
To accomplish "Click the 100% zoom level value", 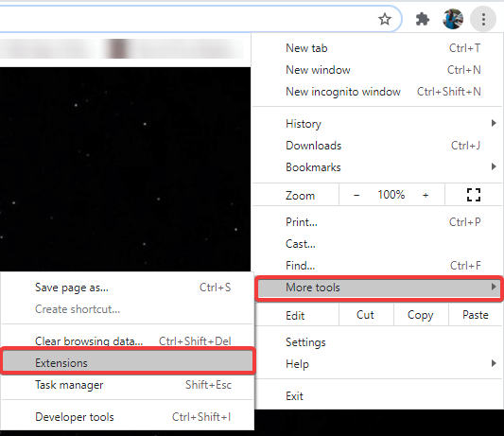I will point(391,195).
